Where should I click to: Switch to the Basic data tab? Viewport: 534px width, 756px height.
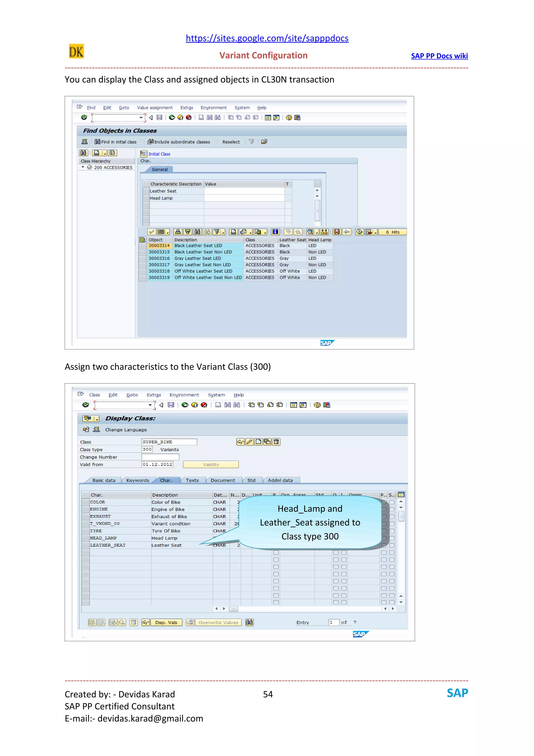(x=104, y=480)
